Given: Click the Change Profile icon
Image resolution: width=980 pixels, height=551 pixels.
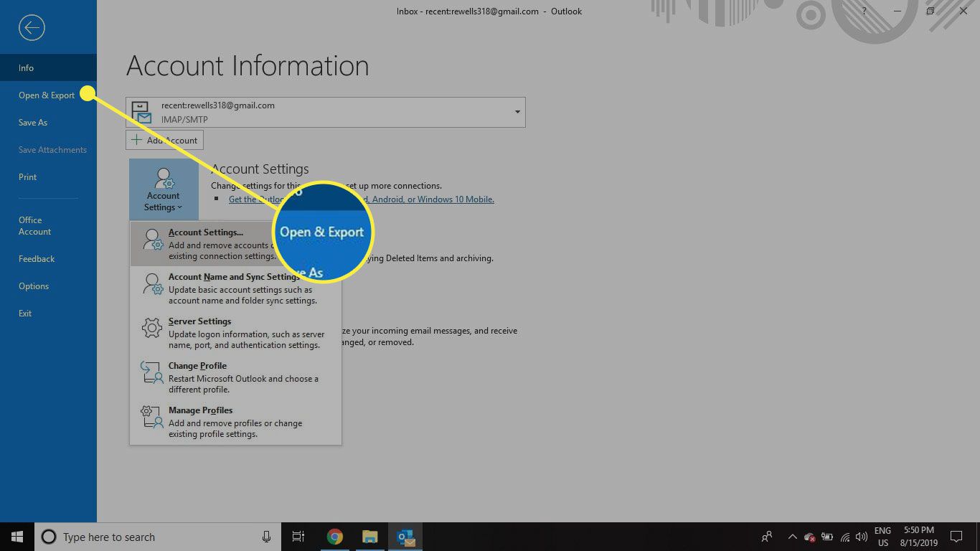Looking at the screenshot, I should [x=152, y=373].
